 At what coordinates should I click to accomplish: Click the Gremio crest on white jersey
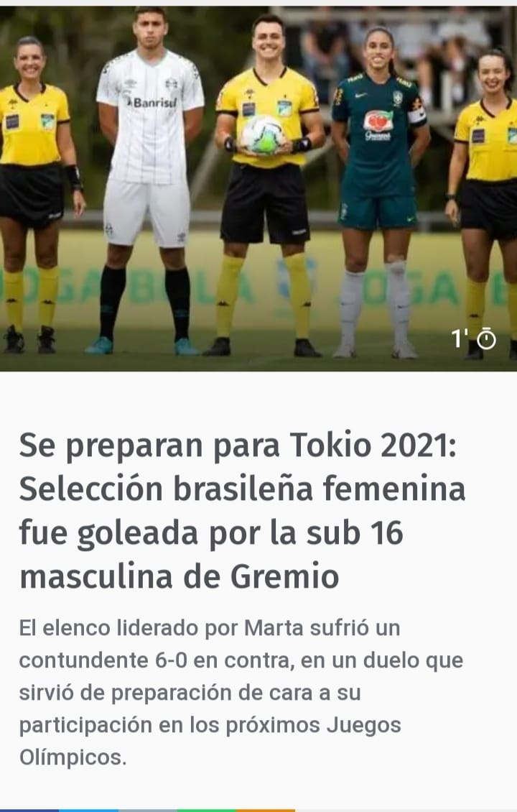point(172,84)
